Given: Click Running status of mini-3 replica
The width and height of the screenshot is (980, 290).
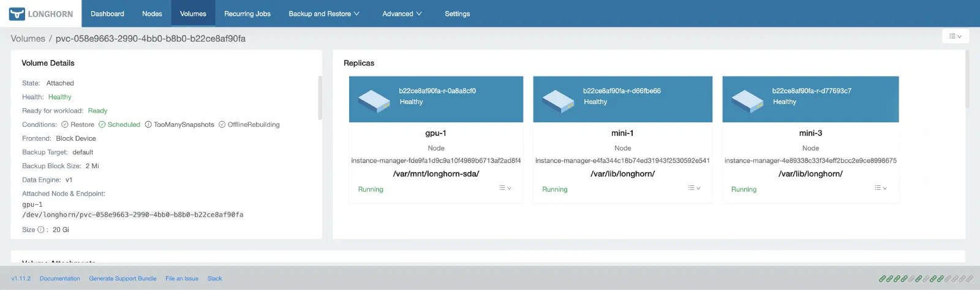Looking at the screenshot, I should click(x=744, y=190).
